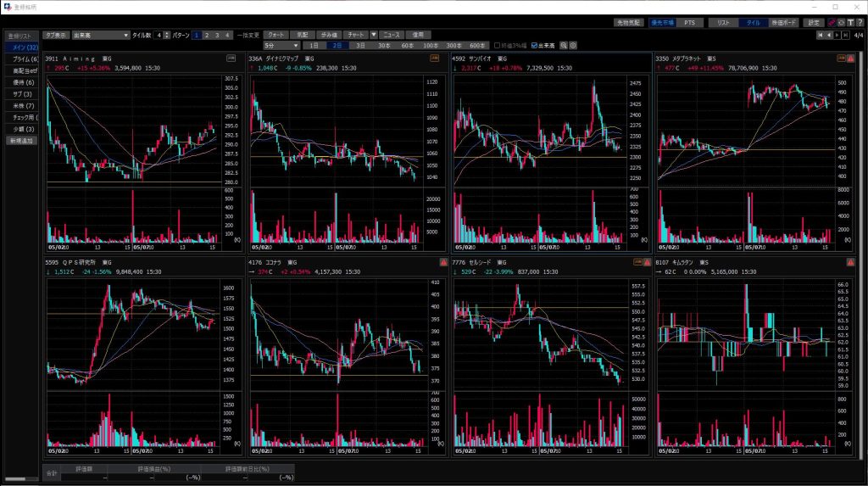Open the 設定 settings button
This screenshot has width=868, height=486.
pyautogui.click(x=814, y=23)
